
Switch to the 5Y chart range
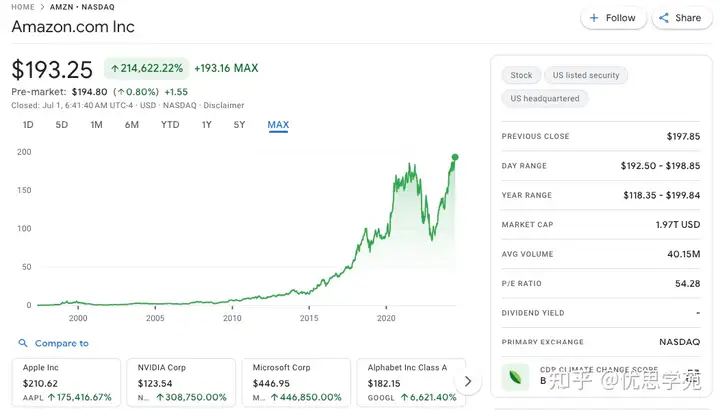tap(239, 125)
